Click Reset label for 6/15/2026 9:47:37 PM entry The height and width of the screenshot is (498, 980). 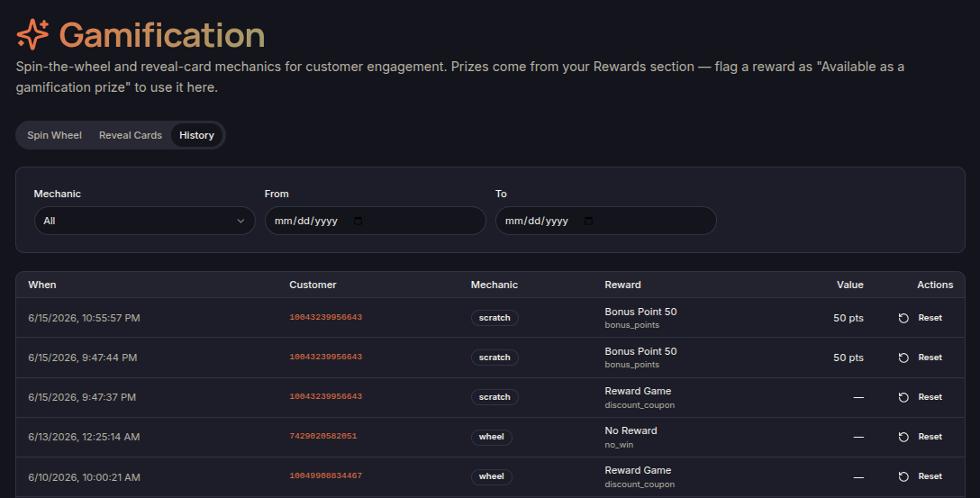(930, 397)
